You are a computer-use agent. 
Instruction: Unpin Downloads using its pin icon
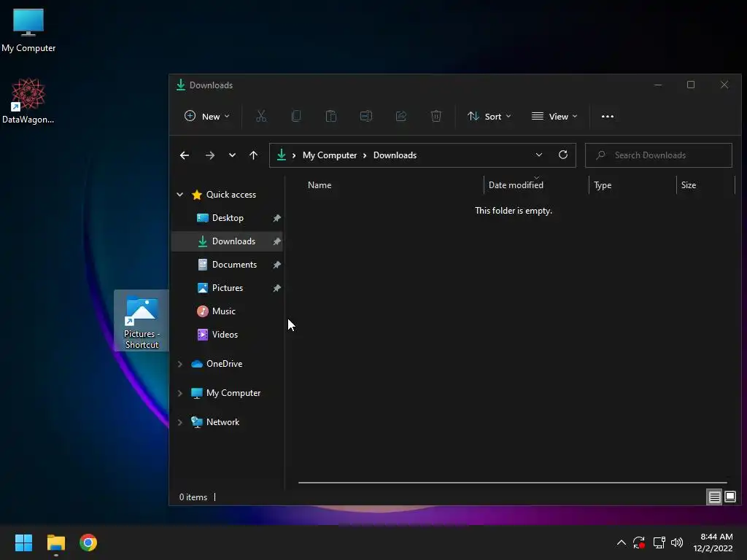(276, 241)
